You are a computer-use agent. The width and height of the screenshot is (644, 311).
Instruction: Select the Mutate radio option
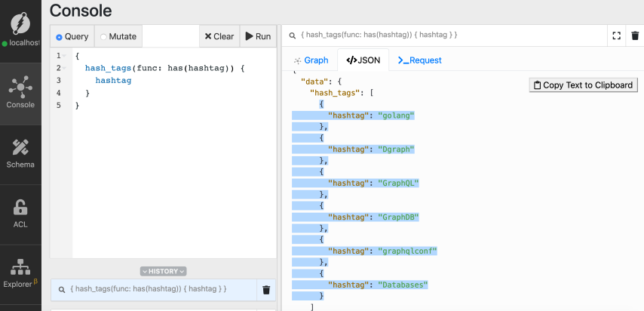(118, 36)
